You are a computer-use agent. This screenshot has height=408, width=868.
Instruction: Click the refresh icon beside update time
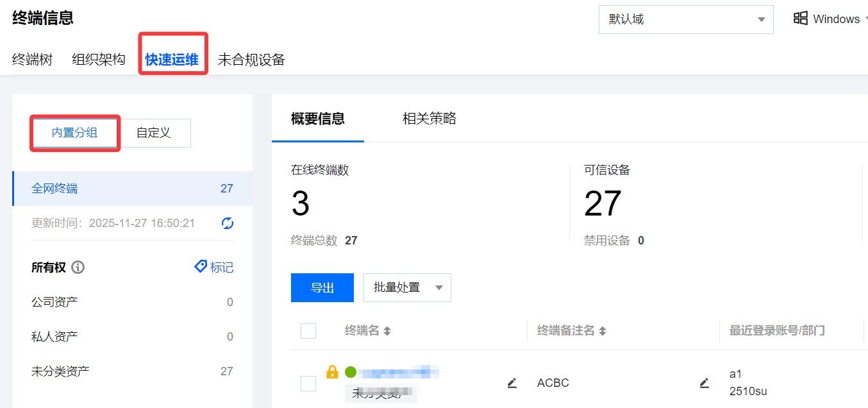(228, 223)
